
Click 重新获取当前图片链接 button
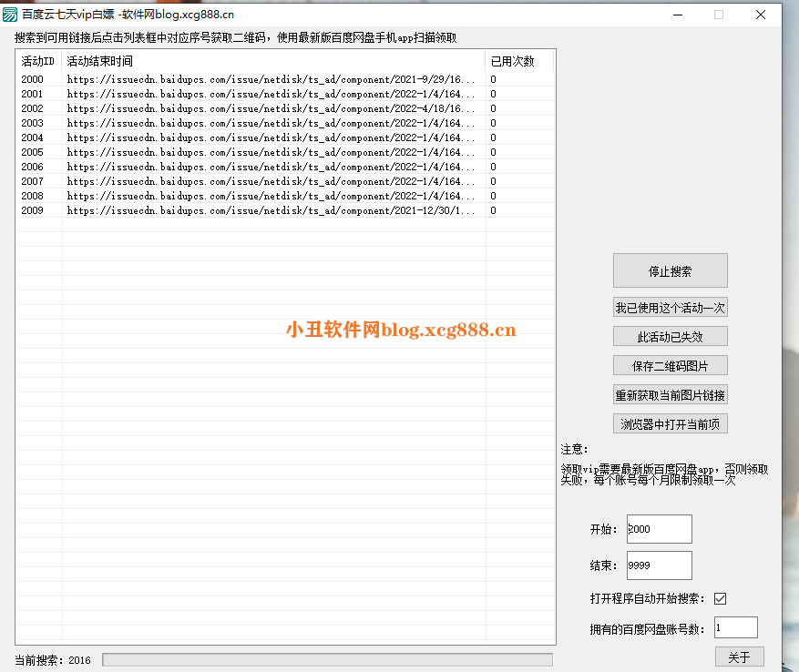[670, 395]
